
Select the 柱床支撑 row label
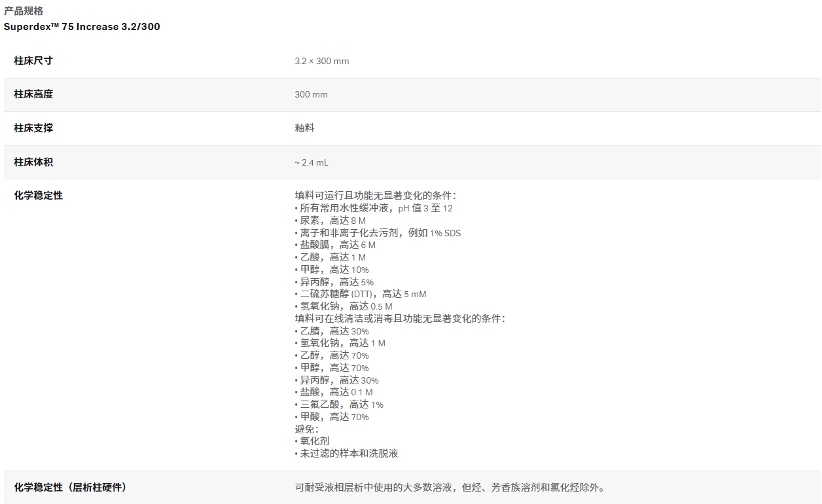(33, 128)
